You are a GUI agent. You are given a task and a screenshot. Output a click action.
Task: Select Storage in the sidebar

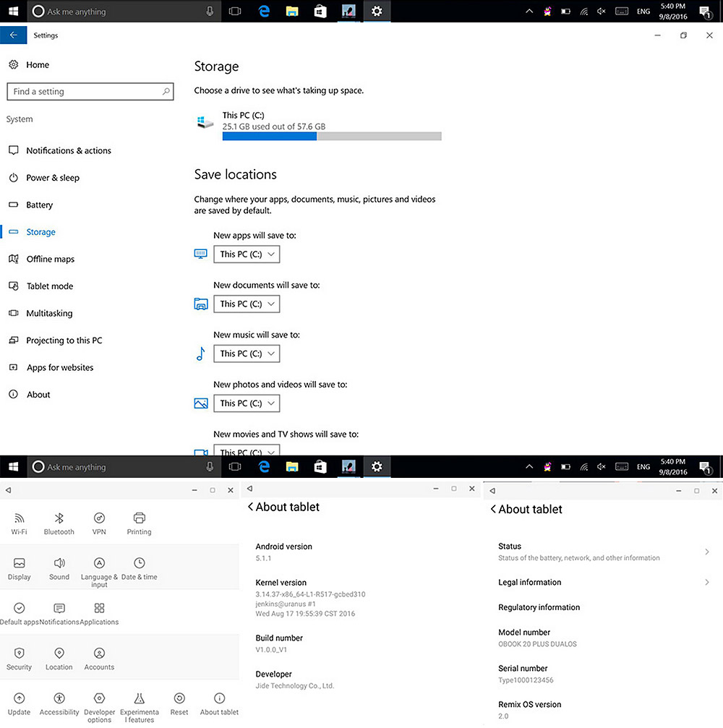32,232
